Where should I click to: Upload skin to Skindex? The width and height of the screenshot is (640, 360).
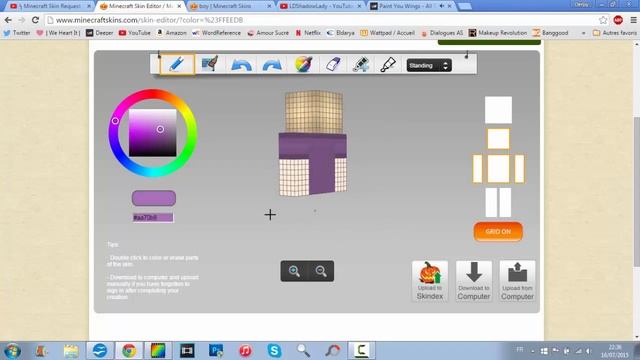click(x=430, y=281)
